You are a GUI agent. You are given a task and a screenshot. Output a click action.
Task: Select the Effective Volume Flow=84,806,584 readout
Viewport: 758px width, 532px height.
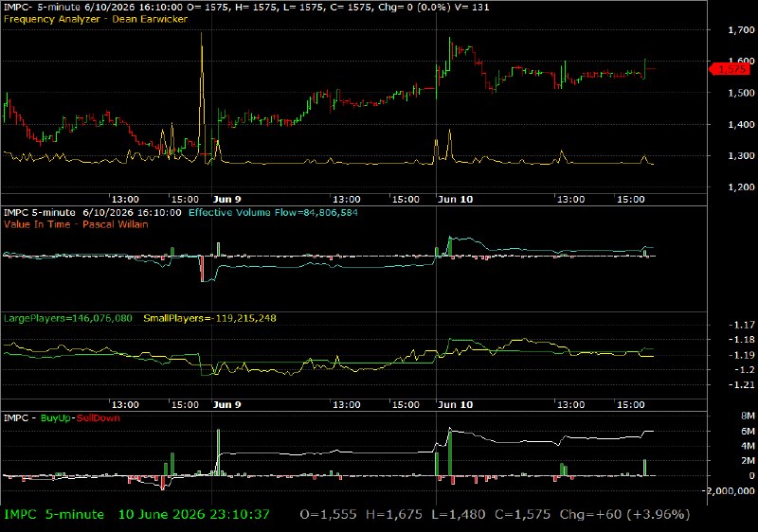273,212
